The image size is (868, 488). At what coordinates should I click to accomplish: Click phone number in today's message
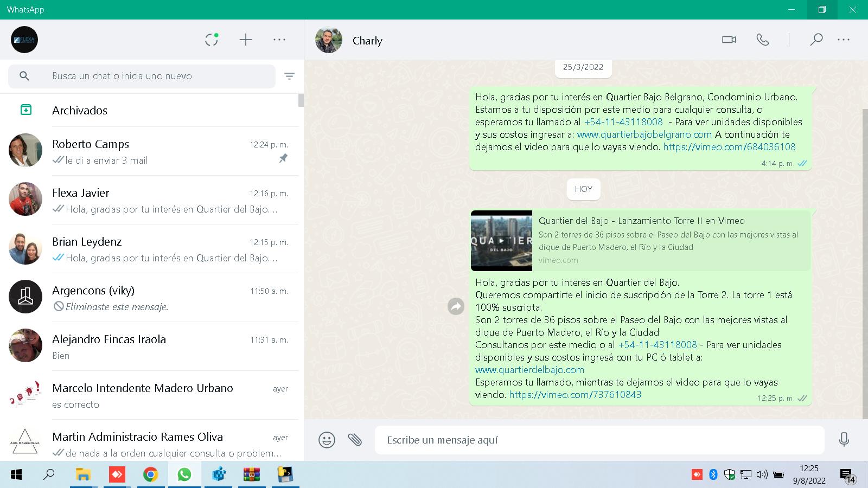pos(658,345)
